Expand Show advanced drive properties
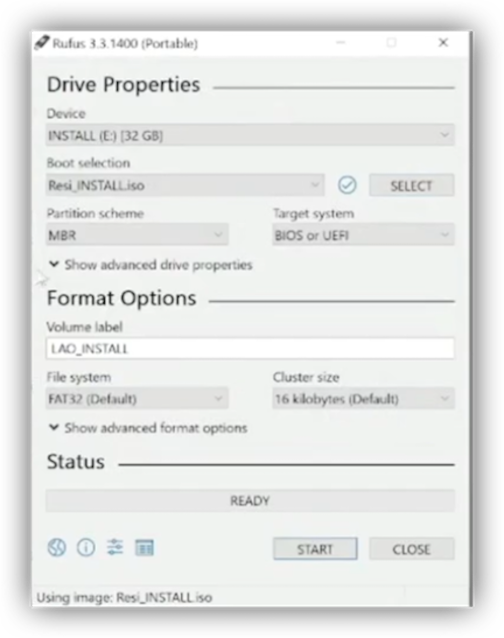The height and width of the screenshot is (638, 504). coord(151,265)
